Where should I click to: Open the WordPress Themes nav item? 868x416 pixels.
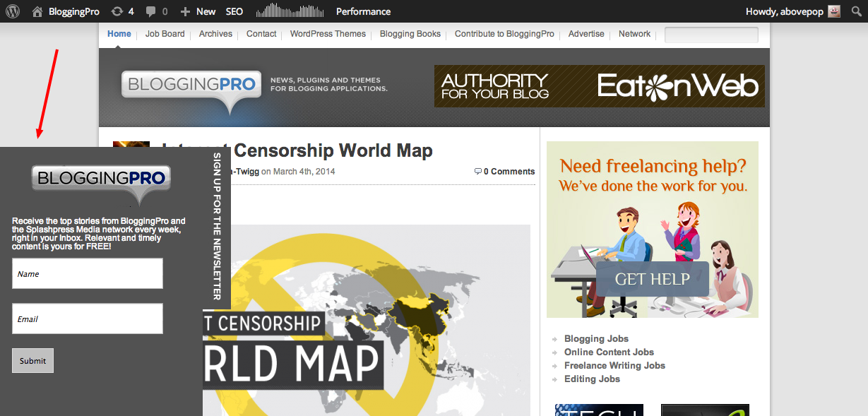[x=328, y=34]
